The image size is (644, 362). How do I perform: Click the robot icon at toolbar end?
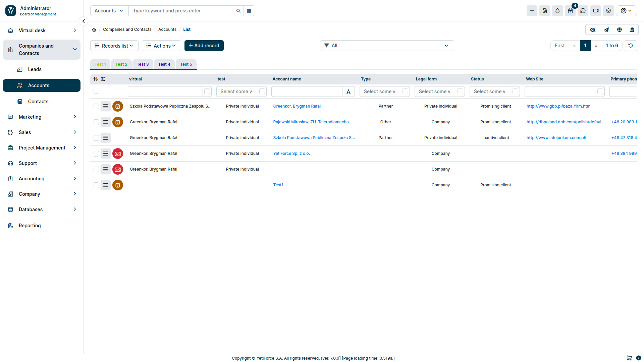pyautogui.click(x=632, y=30)
